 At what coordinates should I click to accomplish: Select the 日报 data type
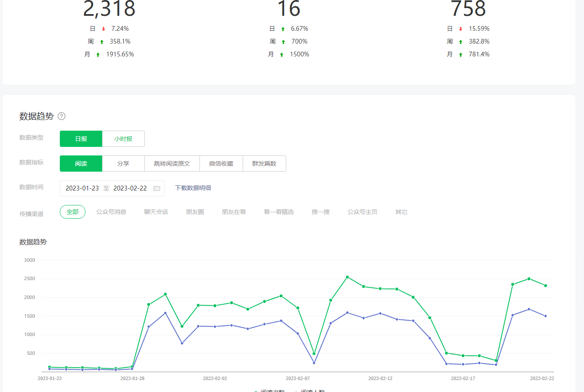(x=81, y=139)
